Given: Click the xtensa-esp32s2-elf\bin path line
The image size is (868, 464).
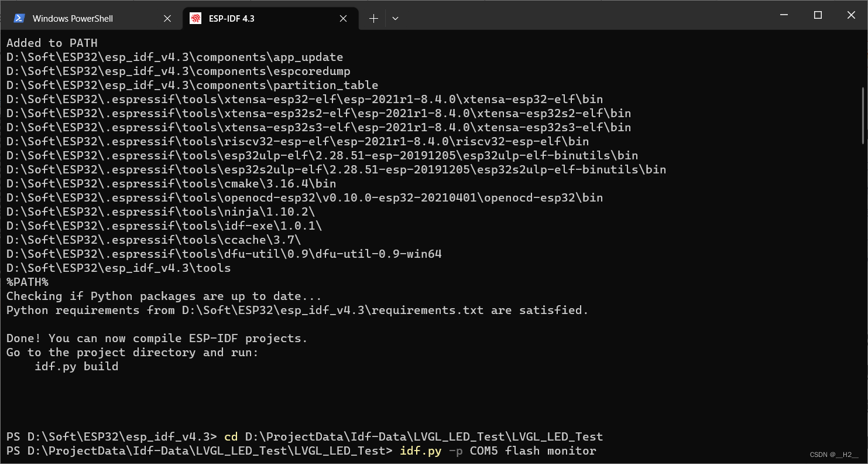Looking at the screenshot, I should (x=319, y=113).
